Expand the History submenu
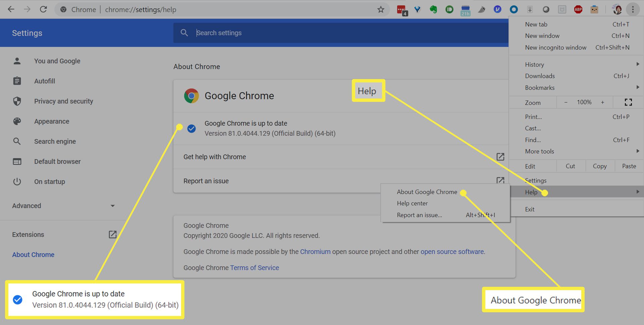The height and width of the screenshot is (325, 644). pos(577,64)
